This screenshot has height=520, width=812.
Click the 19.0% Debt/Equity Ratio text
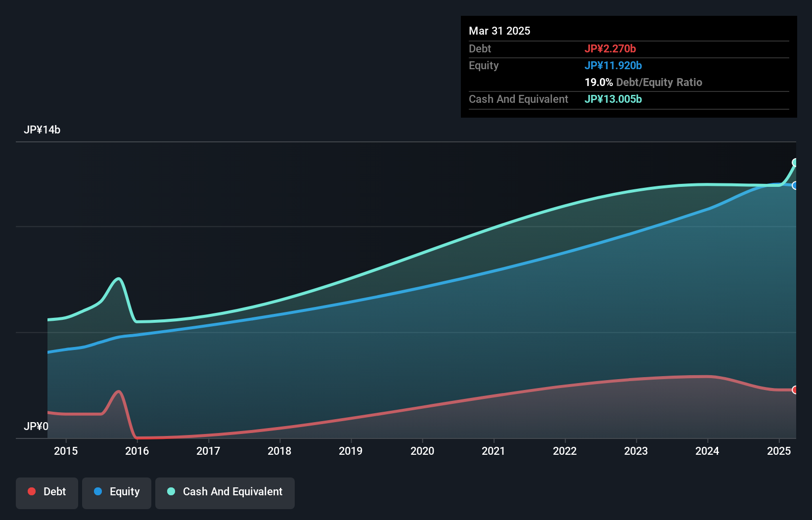[x=643, y=82]
